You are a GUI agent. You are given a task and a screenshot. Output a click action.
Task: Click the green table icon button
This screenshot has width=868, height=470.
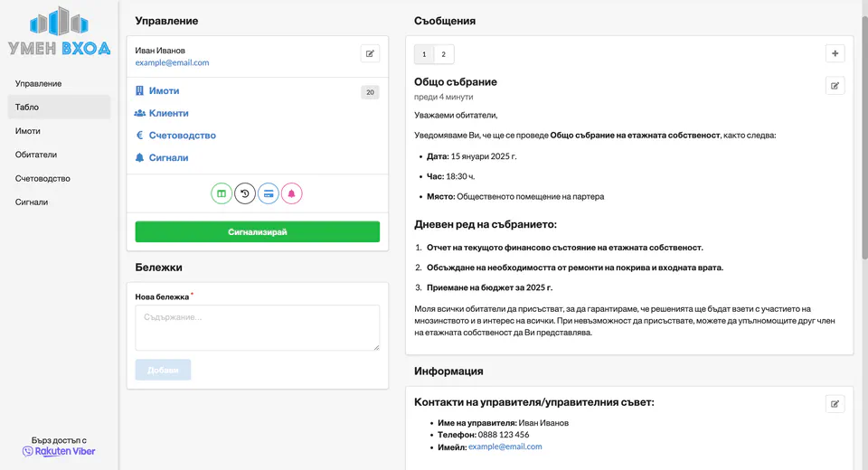[222, 193]
